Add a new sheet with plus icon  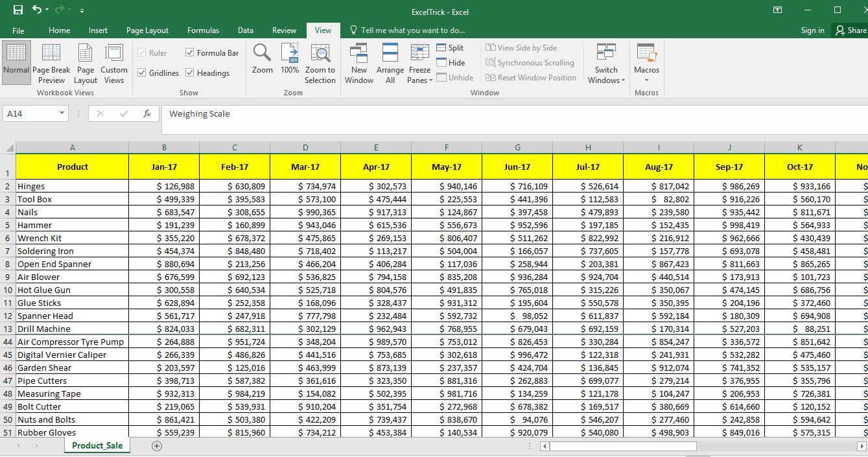click(156, 446)
